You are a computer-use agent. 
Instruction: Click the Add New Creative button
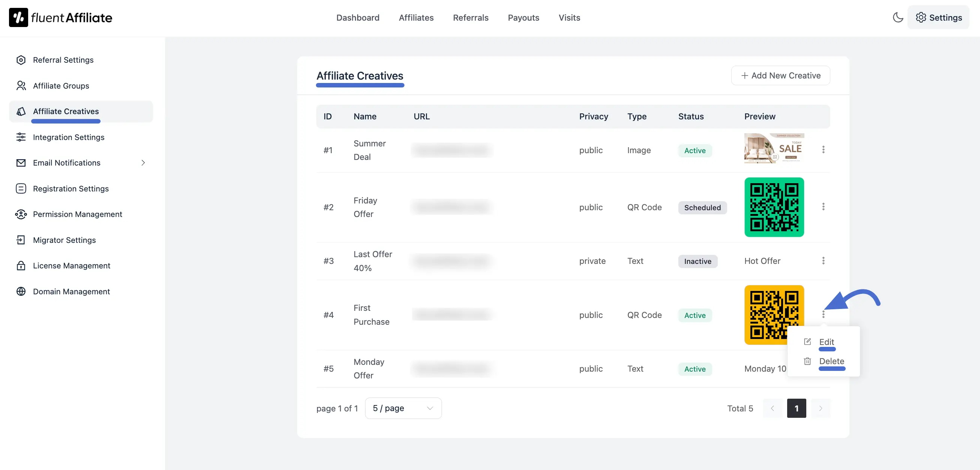point(780,75)
